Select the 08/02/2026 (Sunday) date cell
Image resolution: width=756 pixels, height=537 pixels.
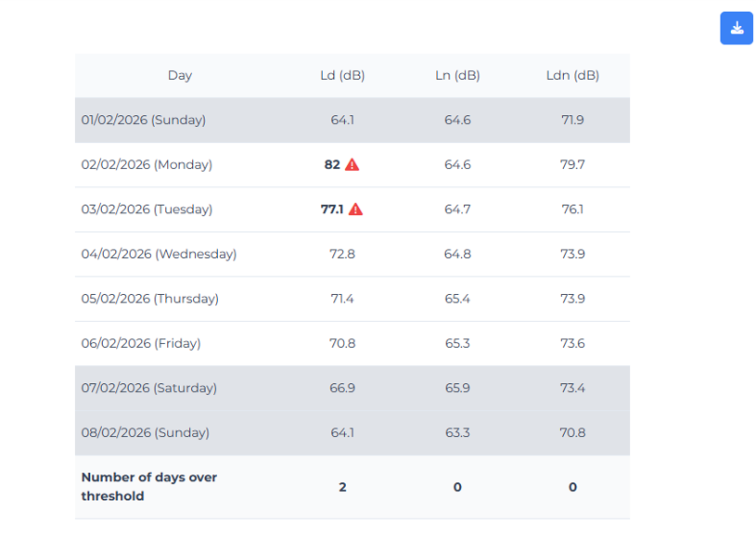point(144,432)
